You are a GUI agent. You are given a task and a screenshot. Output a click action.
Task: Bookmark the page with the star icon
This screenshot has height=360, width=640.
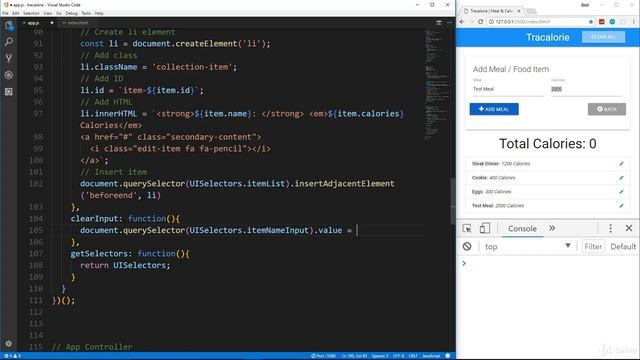(x=591, y=22)
